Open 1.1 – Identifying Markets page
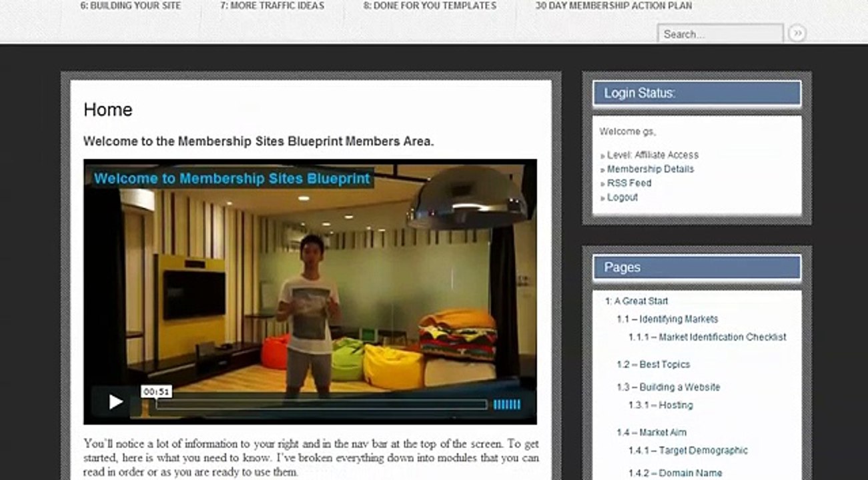Screen dimensions: 868x480 pyautogui.click(x=667, y=319)
